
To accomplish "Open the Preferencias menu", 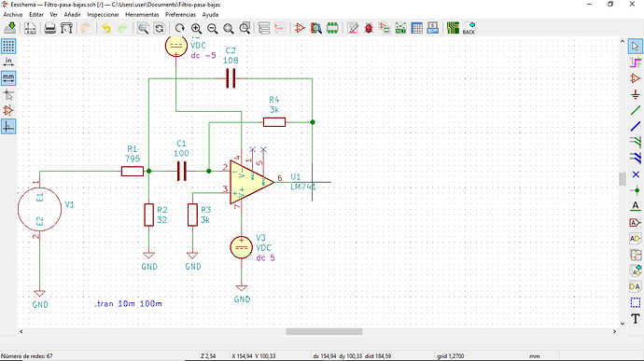I will [x=180, y=14].
